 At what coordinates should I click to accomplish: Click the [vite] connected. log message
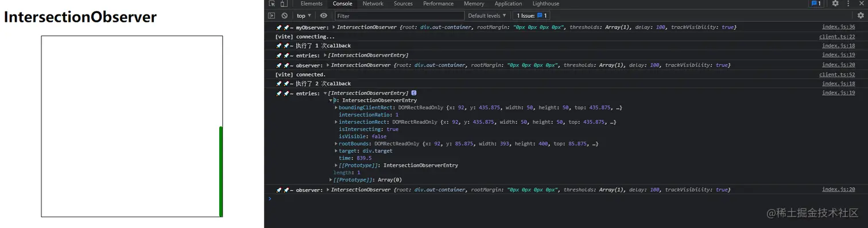click(x=300, y=74)
